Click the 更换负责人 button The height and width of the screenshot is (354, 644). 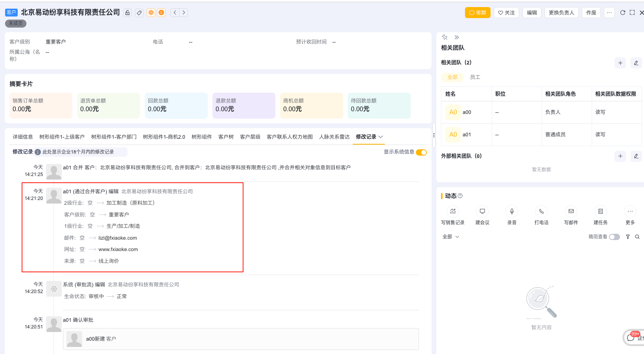click(561, 12)
